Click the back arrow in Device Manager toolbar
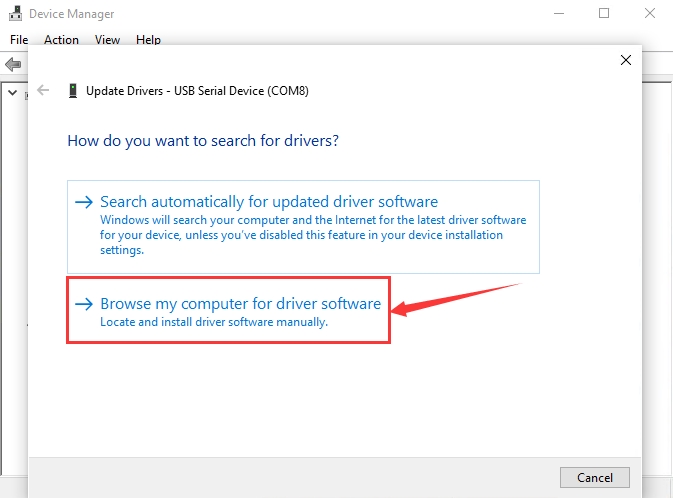This screenshot has width=673, height=498. [x=13, y=65]
